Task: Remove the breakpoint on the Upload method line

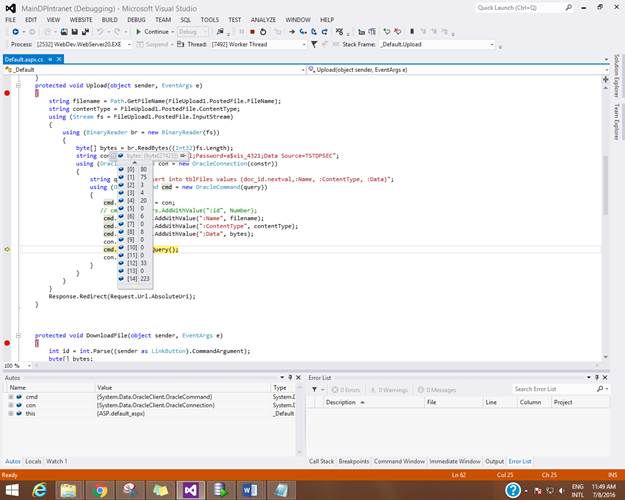Action: coord(7,93)
